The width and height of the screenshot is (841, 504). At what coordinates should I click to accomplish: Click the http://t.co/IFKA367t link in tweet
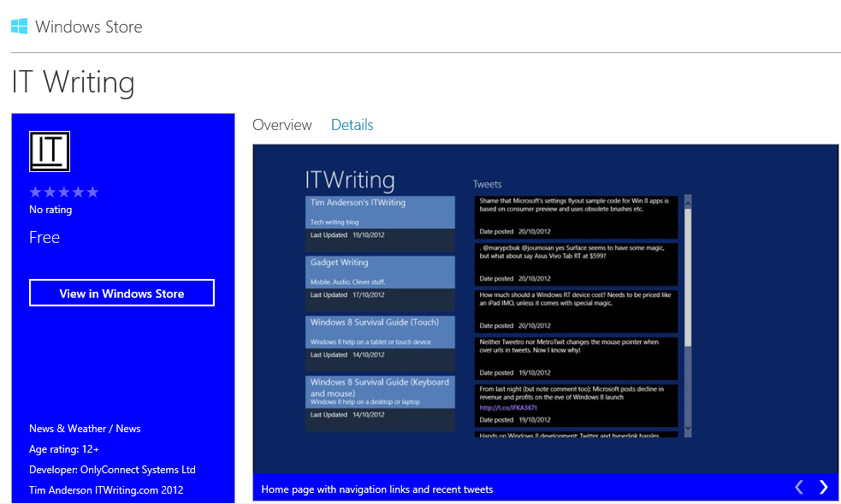pos(508,407)
